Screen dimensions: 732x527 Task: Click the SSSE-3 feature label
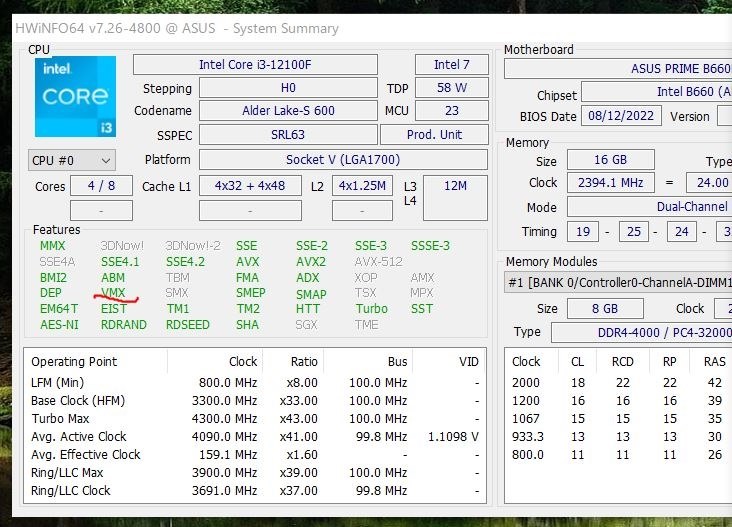click(430, 246)
